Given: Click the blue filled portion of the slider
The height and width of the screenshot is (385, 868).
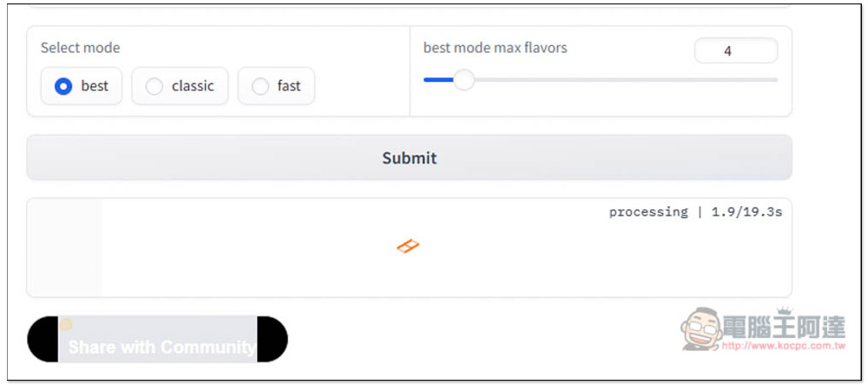Looking at the screenshot, I should [437, 80].
